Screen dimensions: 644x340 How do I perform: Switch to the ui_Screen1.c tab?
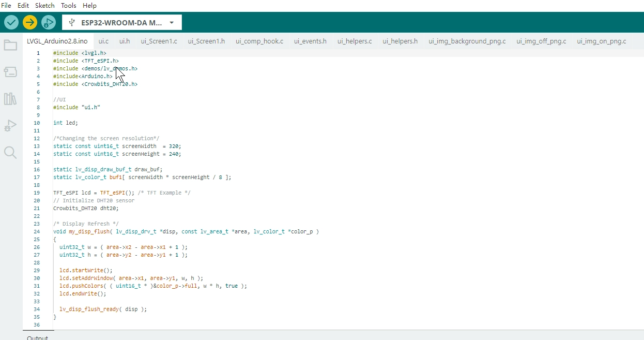tap(159, 41)
